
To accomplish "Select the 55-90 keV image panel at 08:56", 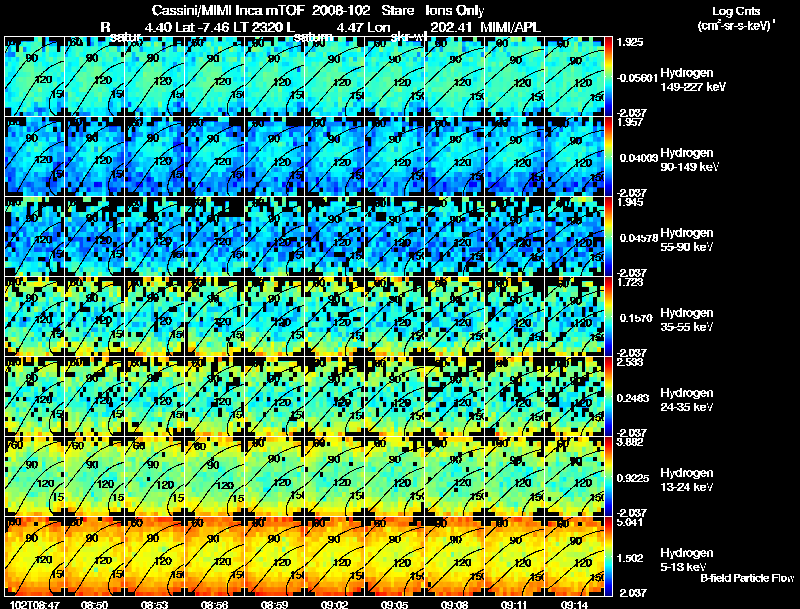I will 215,236.
